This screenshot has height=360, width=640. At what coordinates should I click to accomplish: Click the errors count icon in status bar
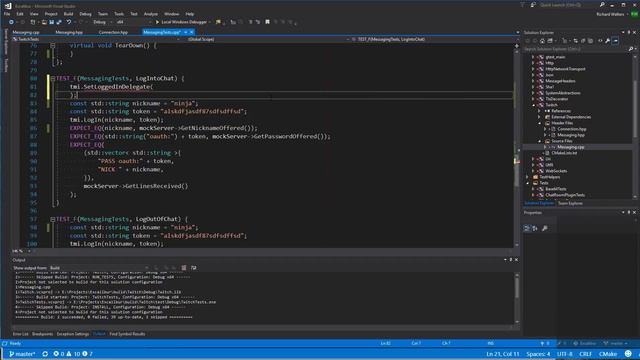click(59, 354)
